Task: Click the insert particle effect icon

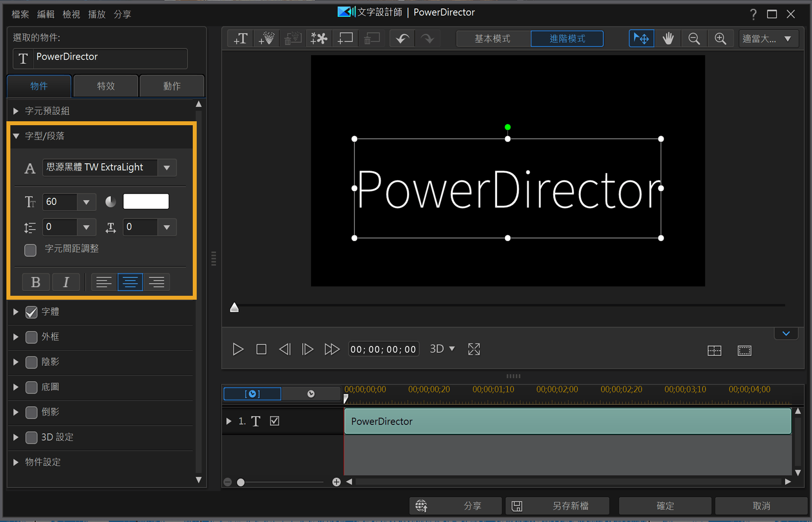Action: (x=267, y=38)
